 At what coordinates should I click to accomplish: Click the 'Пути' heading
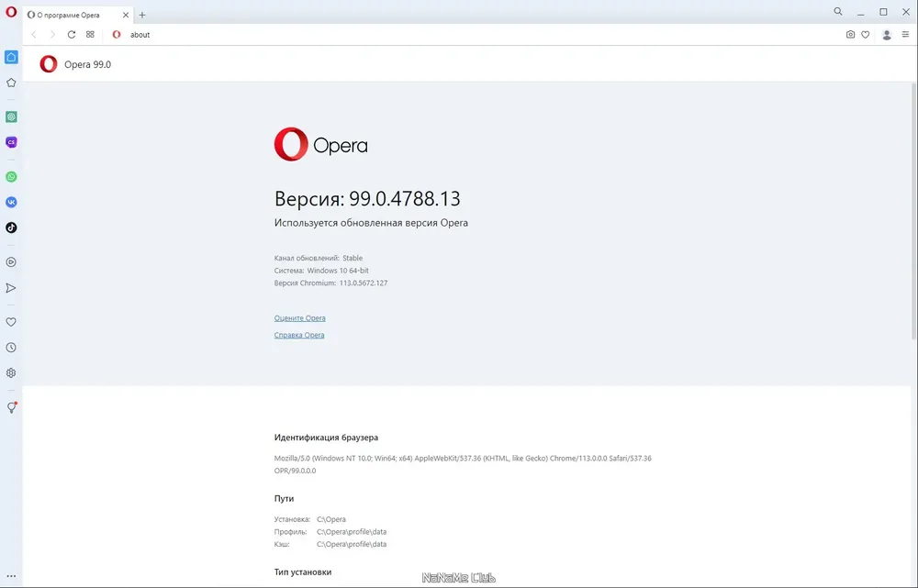(x=284, y=498)
